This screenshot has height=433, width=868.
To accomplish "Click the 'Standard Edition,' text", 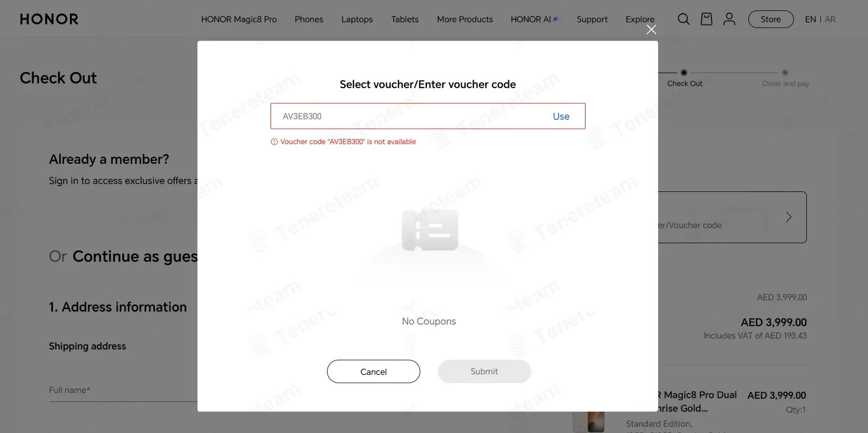I will click(x=659, y=424).
